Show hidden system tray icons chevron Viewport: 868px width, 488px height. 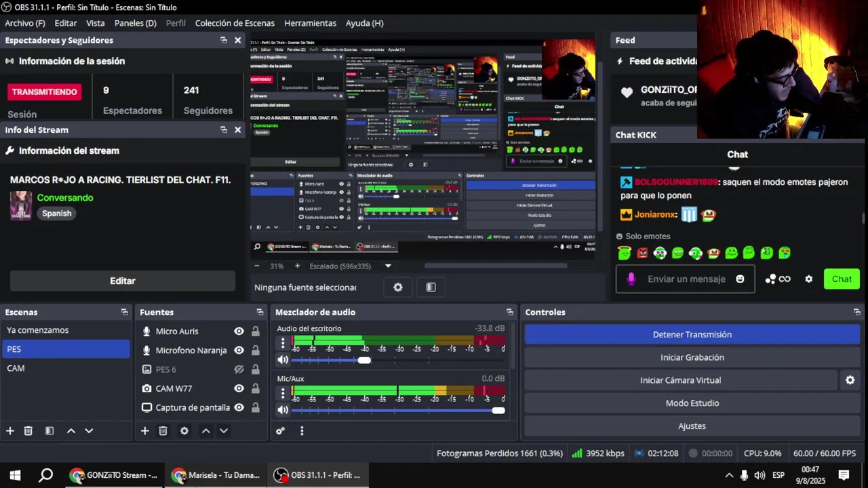tap(729, 475)
